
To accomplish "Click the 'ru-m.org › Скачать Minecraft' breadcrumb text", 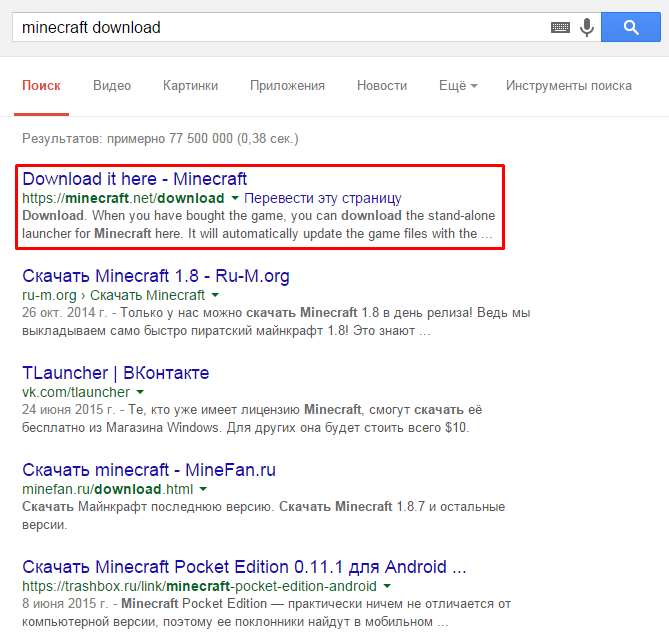I will [x=113, y=295].
